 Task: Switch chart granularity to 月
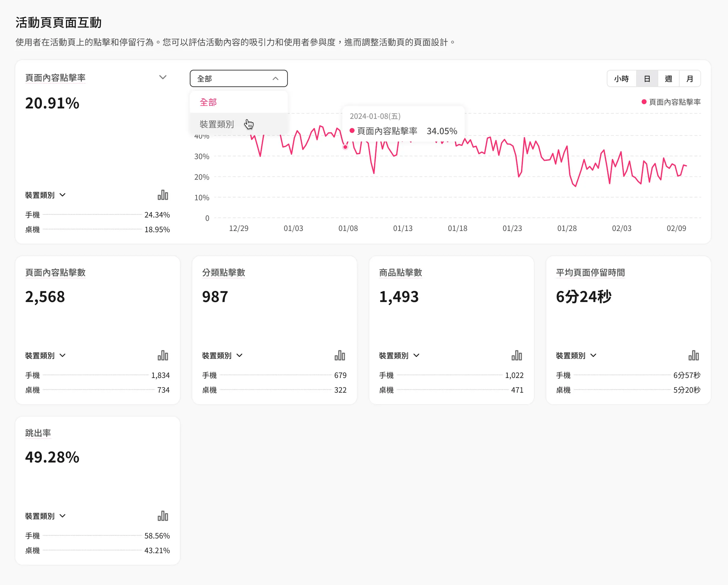tap(690, 79)
